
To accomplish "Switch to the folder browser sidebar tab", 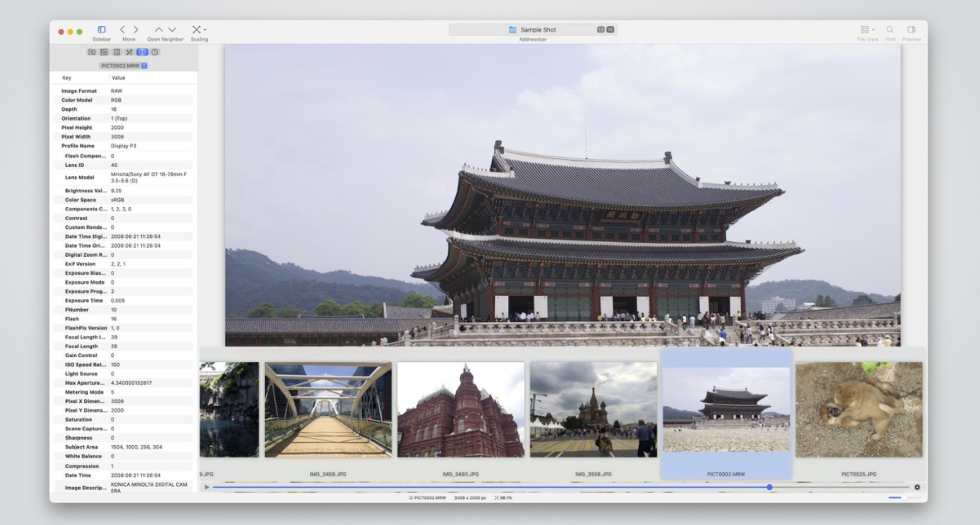I will (x=92, y=52).
